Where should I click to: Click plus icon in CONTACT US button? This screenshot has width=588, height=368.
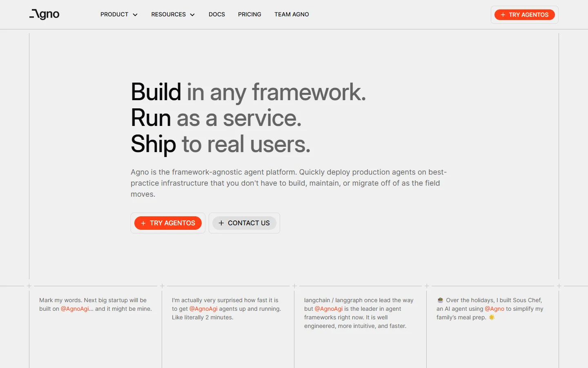coord(221,223)
